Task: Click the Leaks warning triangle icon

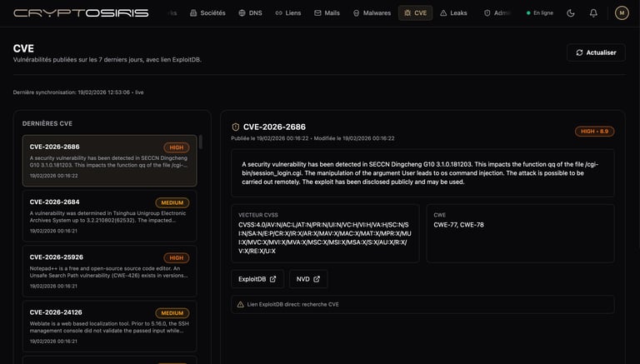Action: pos(443,13)
